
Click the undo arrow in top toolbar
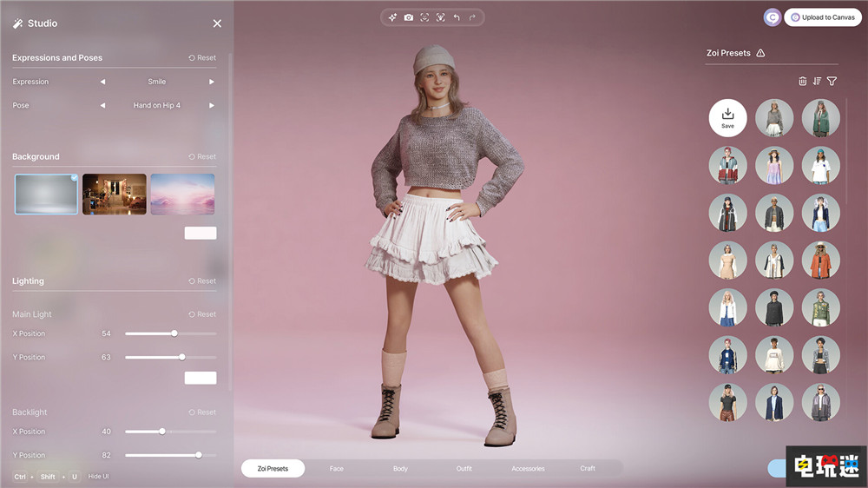click(x=457, y=17)
